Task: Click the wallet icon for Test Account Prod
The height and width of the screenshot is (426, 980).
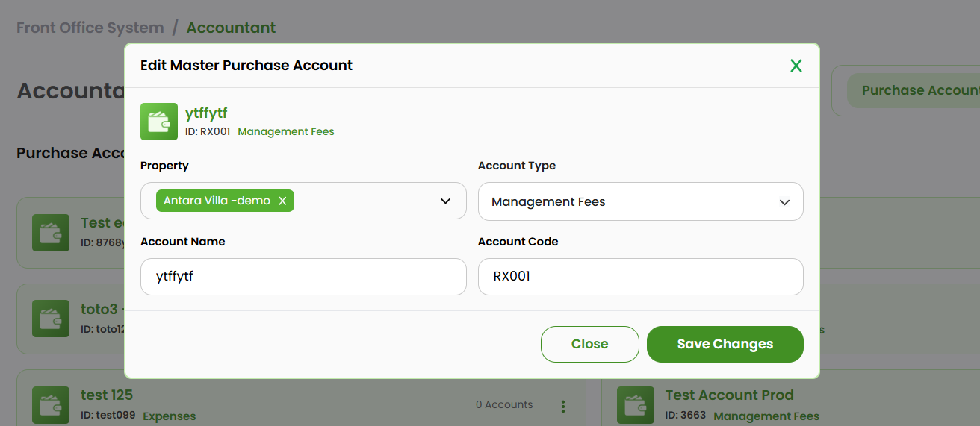Action: coord(635,405)
